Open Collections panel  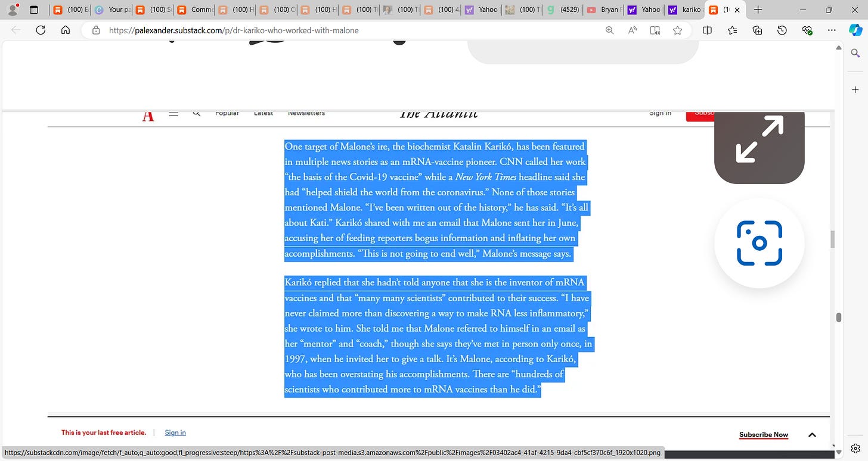(758, 30)
